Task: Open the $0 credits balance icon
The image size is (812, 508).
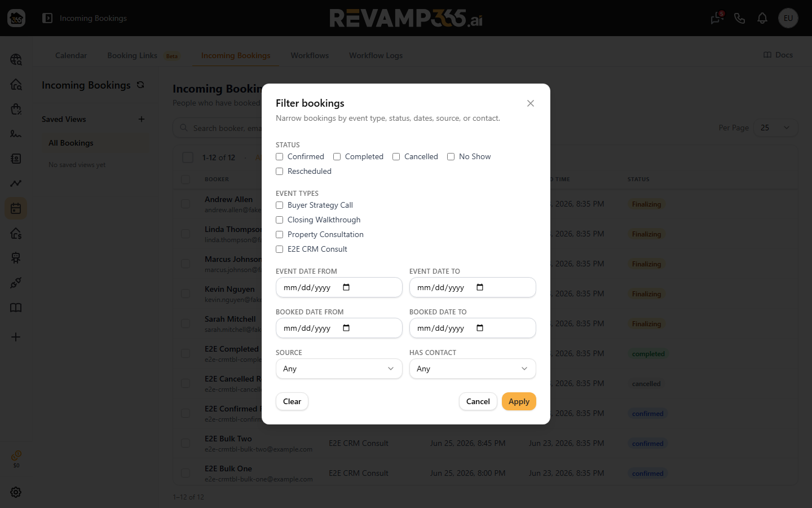Action: (x=16, y=458)
